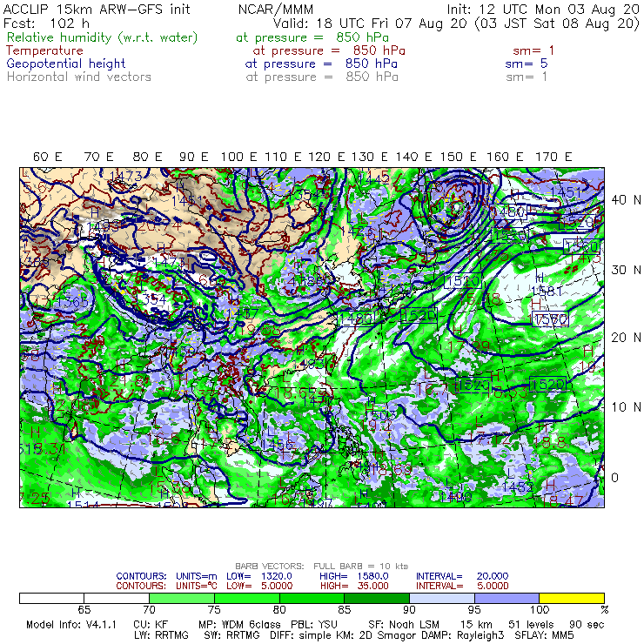Click the blue 'CONTOURS: UNITS=m' label

[166, 576]
